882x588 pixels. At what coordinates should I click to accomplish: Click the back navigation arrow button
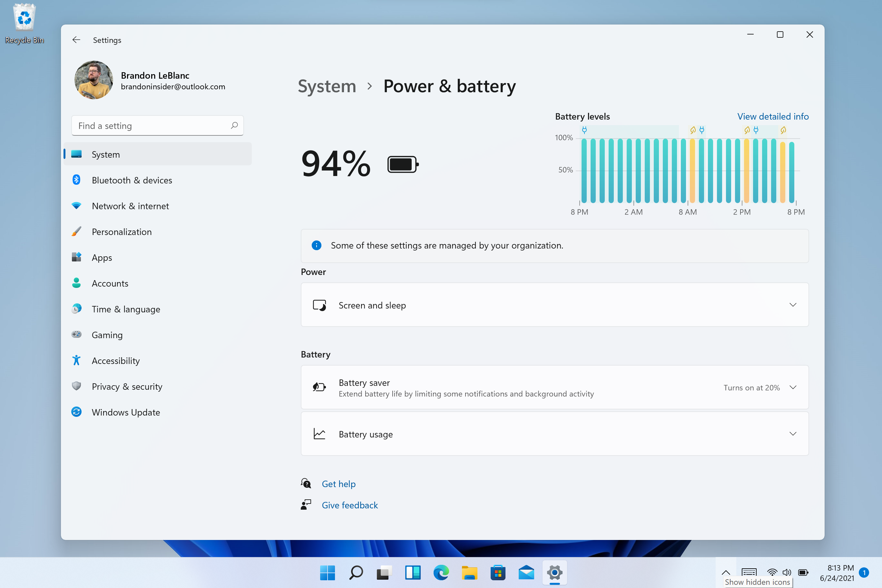[x=75, y=40]
